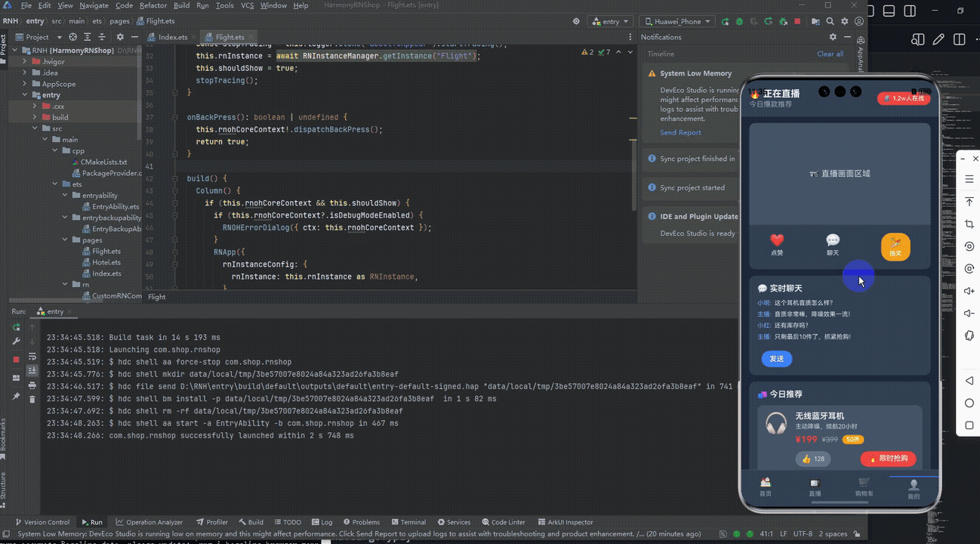Click the locate target icon in Project panel header
Screen dimensions: 980x544
[73, 36]
